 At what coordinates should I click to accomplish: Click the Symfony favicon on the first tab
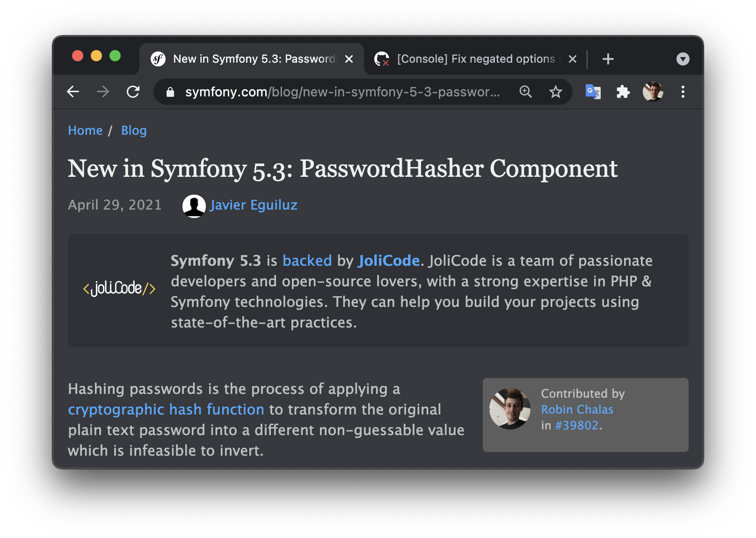pyautogui.click(x=158, y=59)
